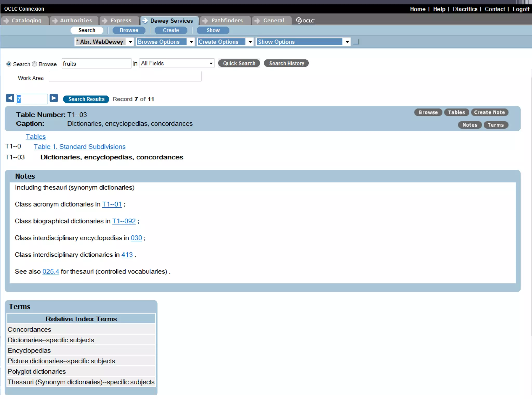Follow the T1--092 link
The height and width of the screenshot is (399, 532).
tap(124, 221)
